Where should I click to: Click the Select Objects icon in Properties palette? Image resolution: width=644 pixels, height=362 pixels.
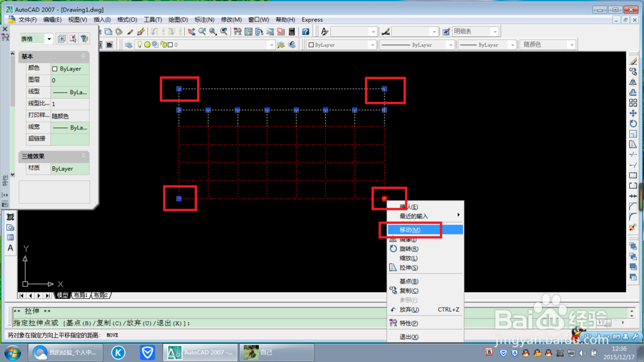[73, 39]
